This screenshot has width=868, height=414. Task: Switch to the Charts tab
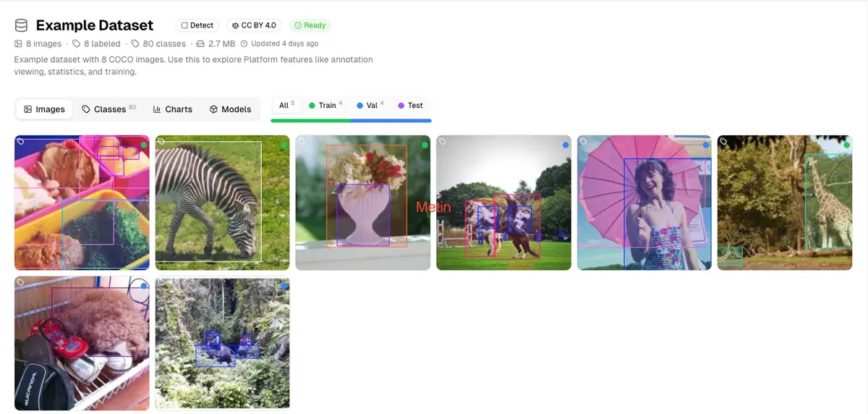173,109
